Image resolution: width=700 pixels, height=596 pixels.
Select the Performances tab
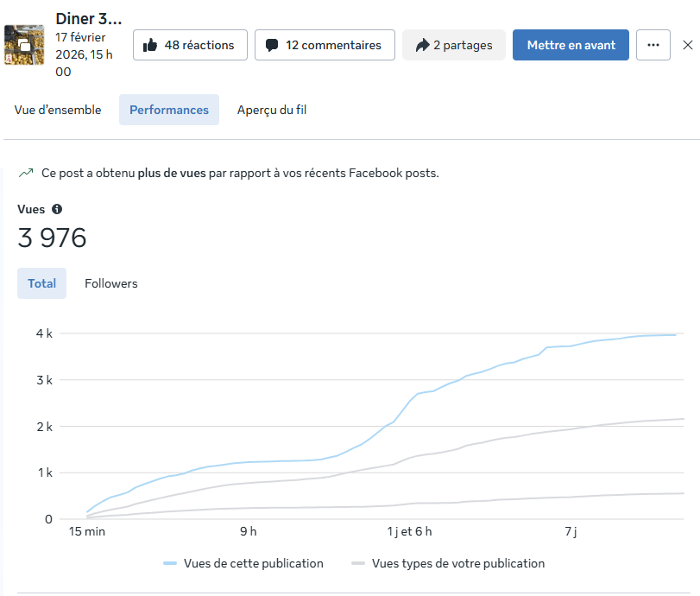[x=169, y=110]
